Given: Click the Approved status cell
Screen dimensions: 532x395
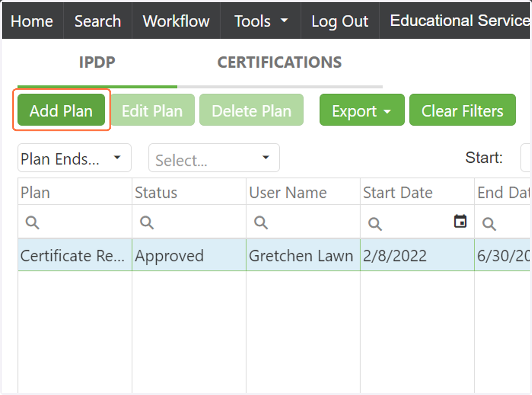Looking at the screenshot, I should pos(189,255).
